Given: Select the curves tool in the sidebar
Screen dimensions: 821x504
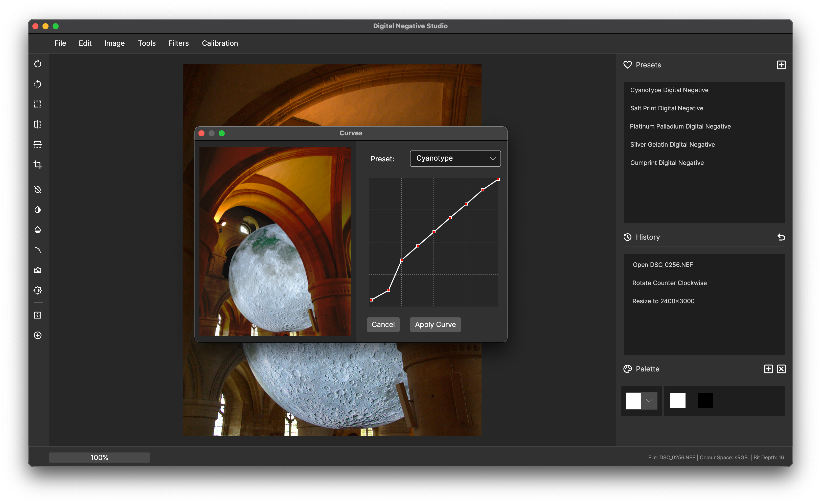Looking at the screenshot, I should click(x=38, y=250).
